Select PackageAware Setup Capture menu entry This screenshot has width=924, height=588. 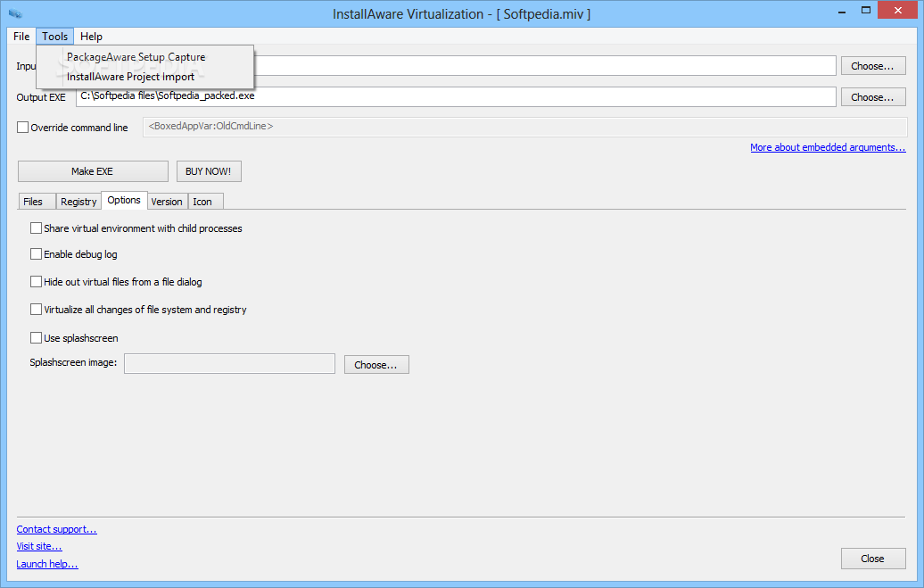pos(136,56)
